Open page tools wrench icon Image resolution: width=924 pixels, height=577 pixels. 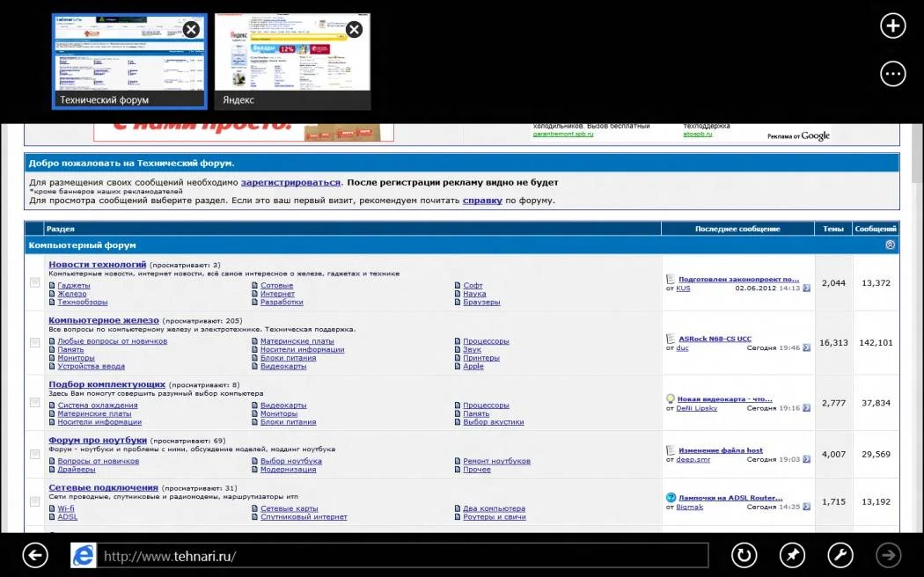[x=840, y=555]
